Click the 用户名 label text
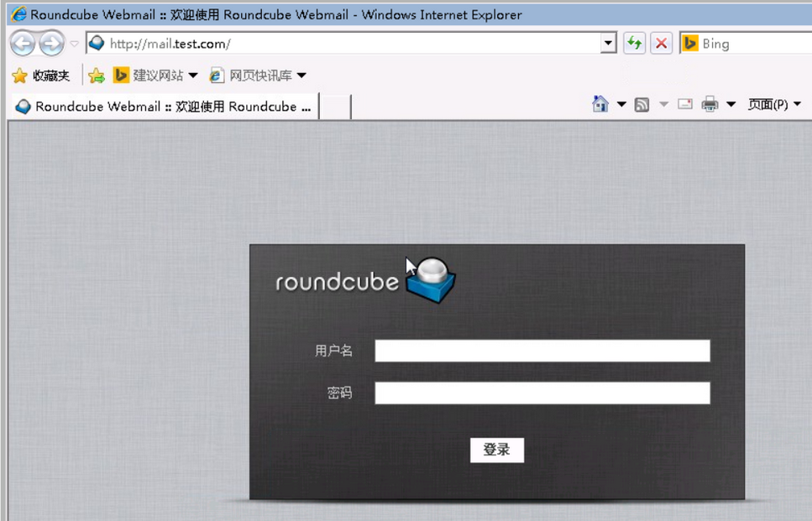 (x=333, y=351)
